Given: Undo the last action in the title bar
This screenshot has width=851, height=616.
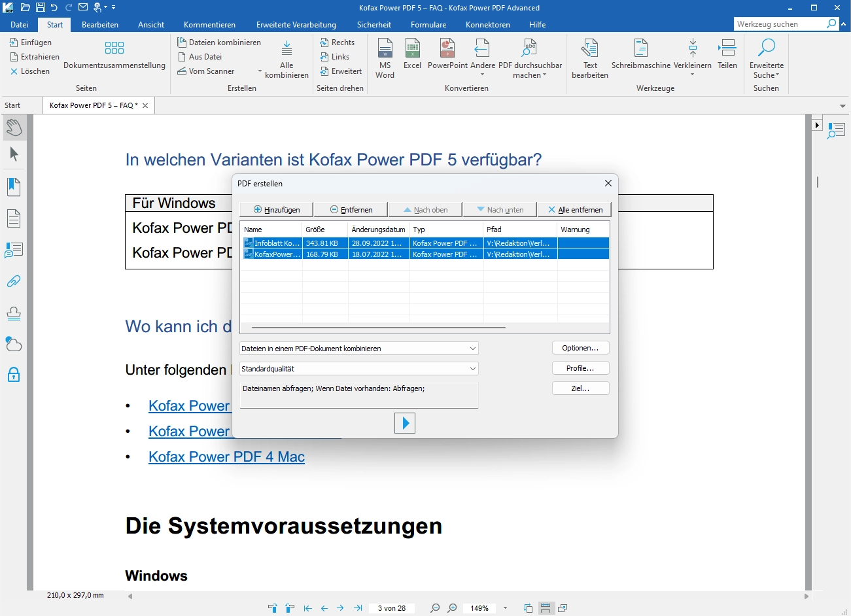Looking at the screenshot, I should click(54, 7).
